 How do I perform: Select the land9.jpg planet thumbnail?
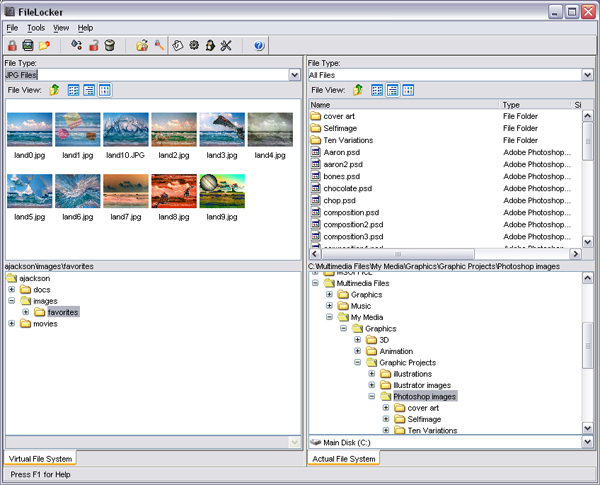click(222, 191)
